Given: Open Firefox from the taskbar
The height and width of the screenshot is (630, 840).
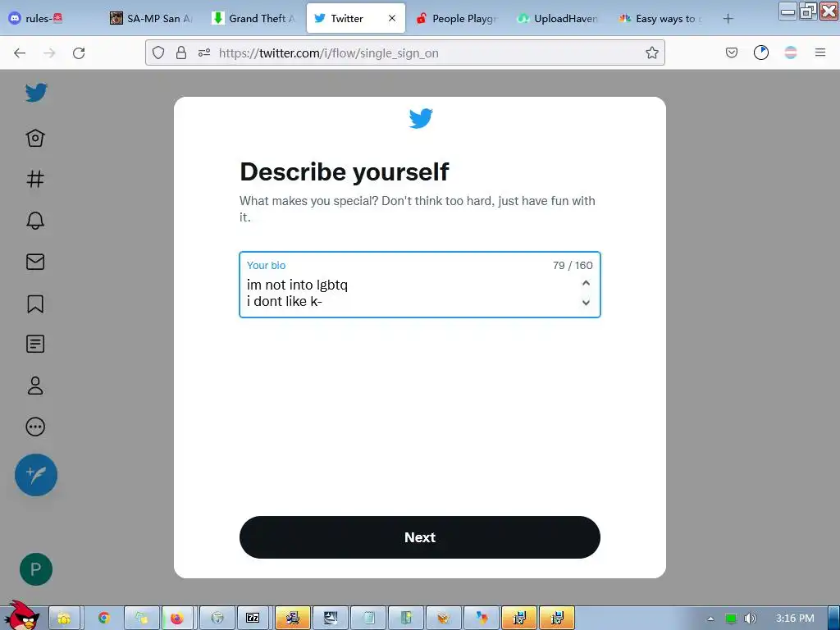Looking at the screenshot, I should (x=177, y=619).
